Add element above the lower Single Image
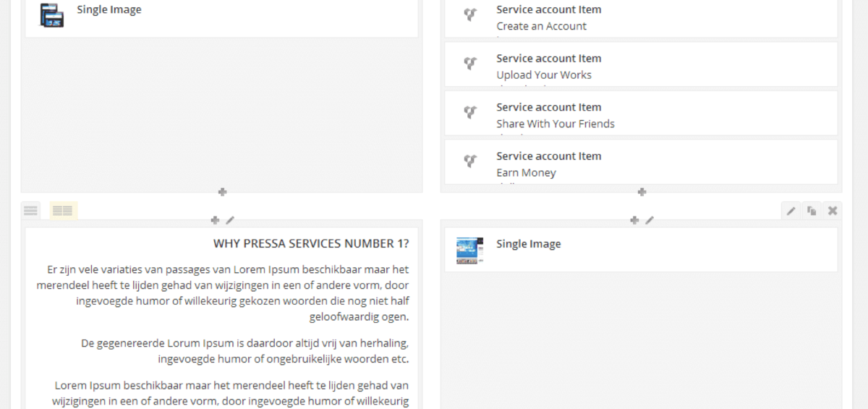Viewport: 868px width, 409px height. coord(634,220)
